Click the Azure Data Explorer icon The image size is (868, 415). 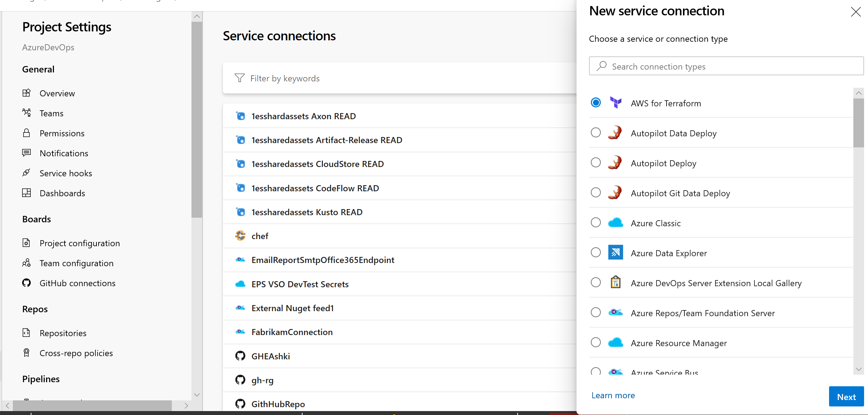(616, 253)
